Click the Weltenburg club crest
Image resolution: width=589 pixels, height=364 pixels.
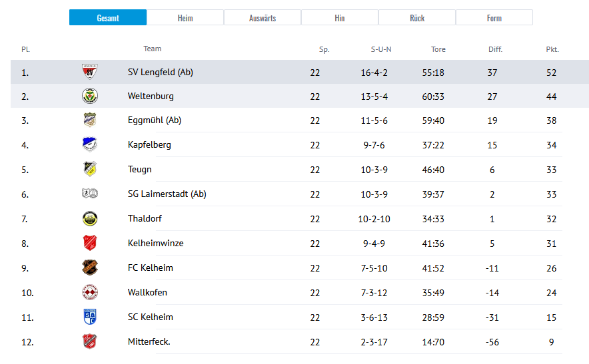89,96
